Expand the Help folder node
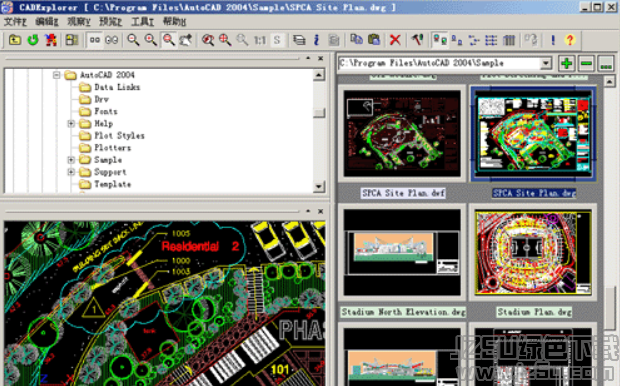Image resolution: width=620 pixels, height=386 pixels. coord(71,123)
